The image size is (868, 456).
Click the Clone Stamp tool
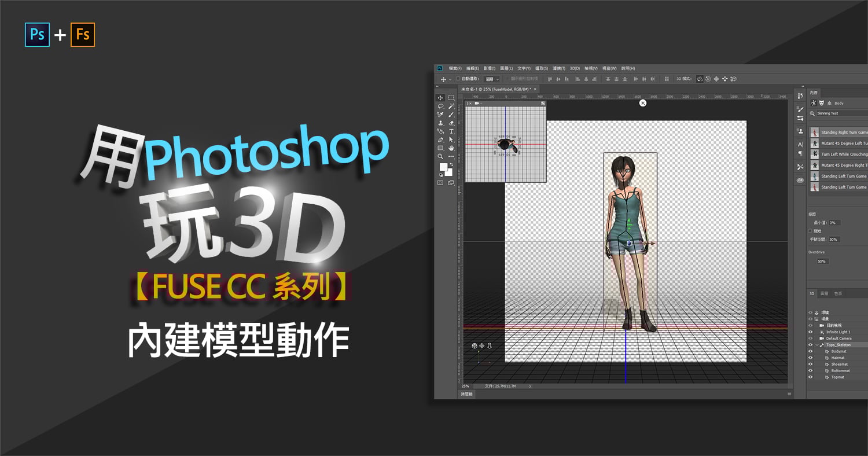click(x=440, y=123)
